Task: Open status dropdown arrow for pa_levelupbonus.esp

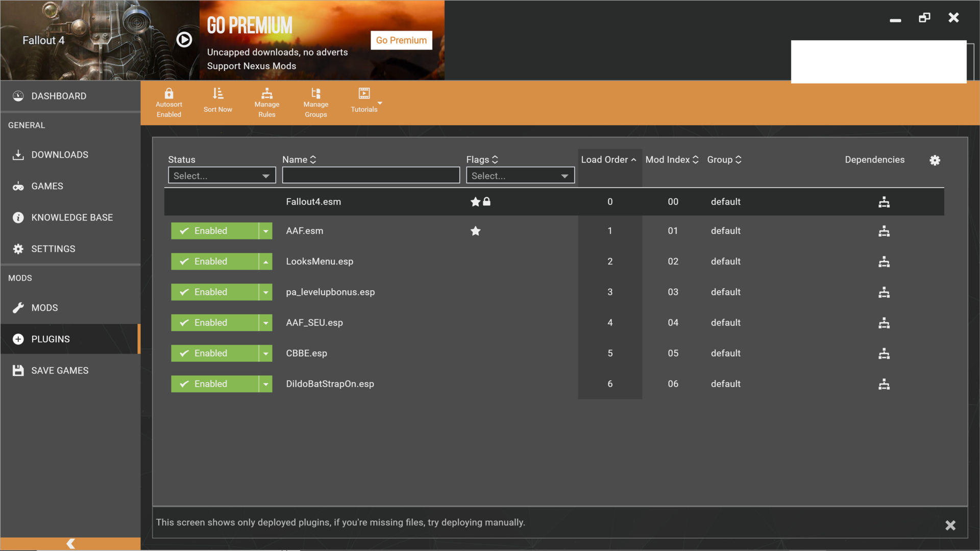Action: (265, 292)
